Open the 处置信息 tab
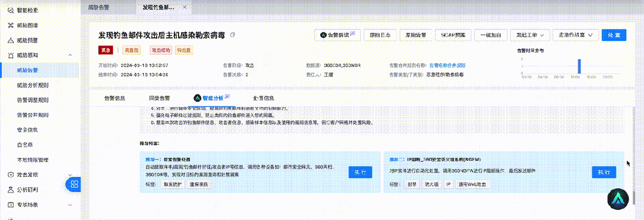Viewport: 644px width, 220px height. (263, 98)
